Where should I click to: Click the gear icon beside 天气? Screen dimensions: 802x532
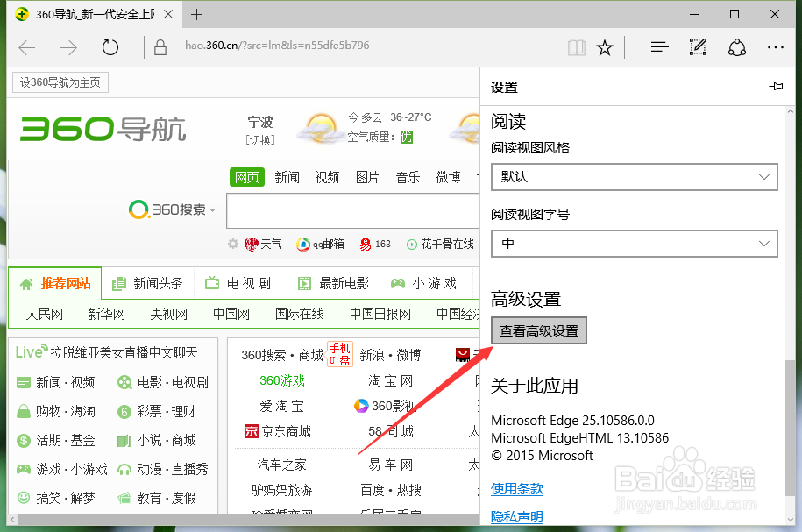click(x=233, y=244)
